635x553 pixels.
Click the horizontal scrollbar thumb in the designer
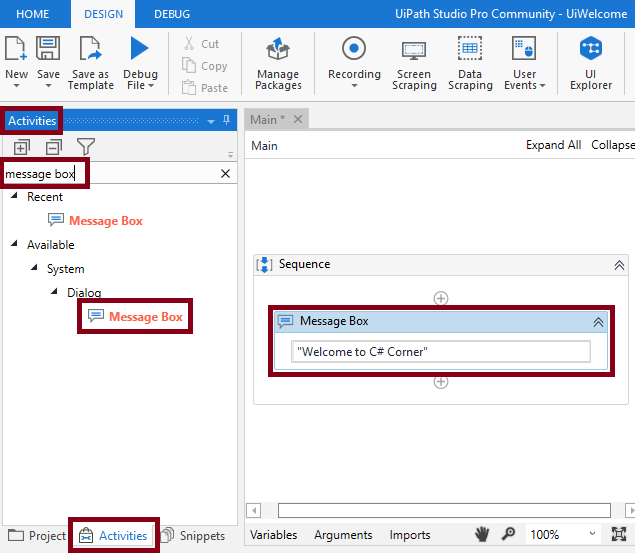click(444, 510)
